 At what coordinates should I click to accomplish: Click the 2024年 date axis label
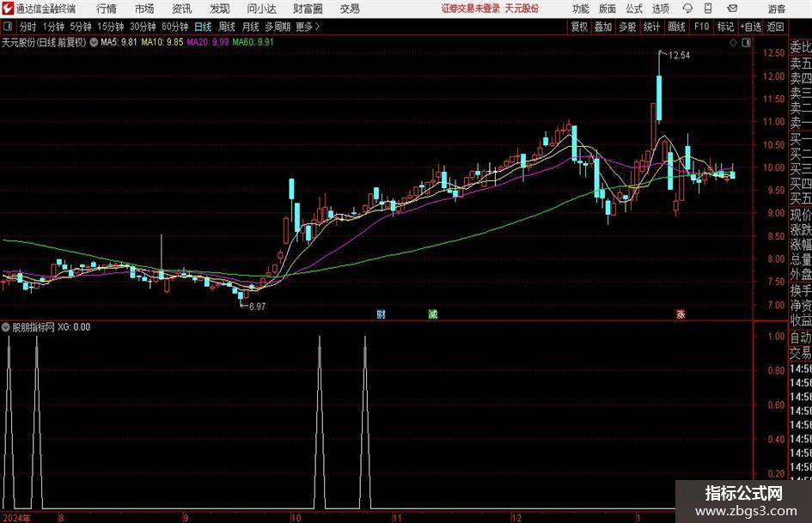(x=16, y=518)
